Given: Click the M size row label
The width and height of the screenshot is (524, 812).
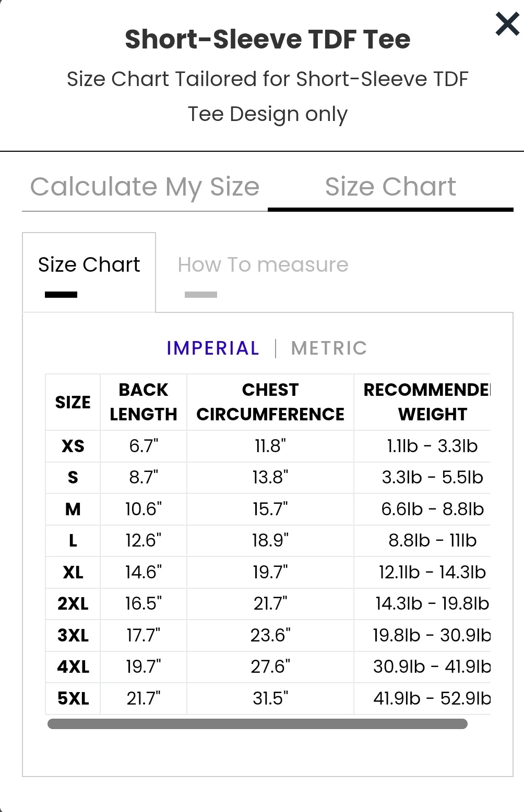Looking at the screenshot, I should click(x=73, y=509).
